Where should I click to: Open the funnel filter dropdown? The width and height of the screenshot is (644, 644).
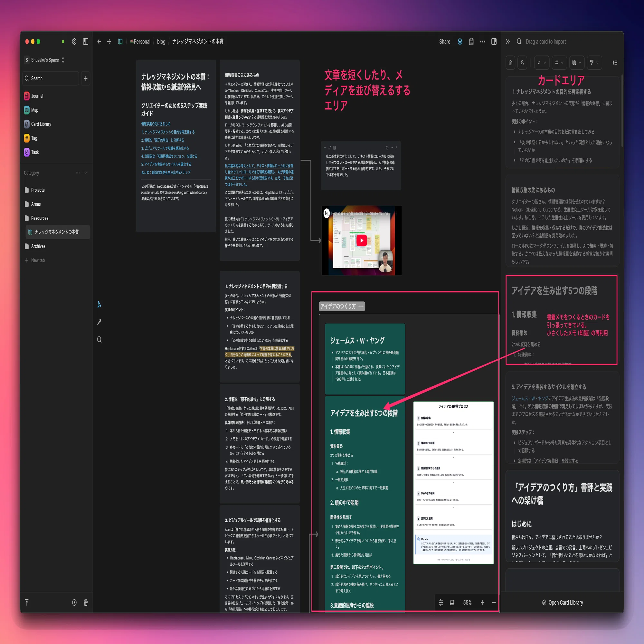[594, 63]
